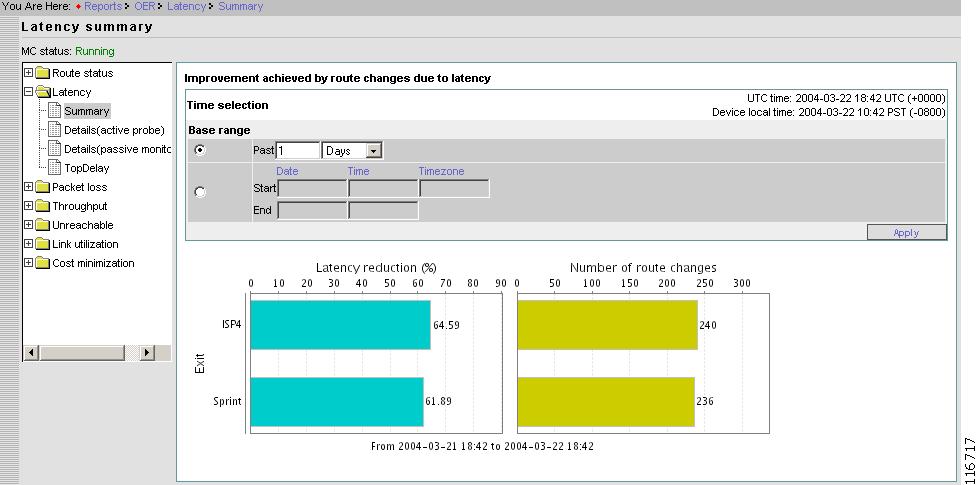Click the End Date field

[x=312, y=211]
